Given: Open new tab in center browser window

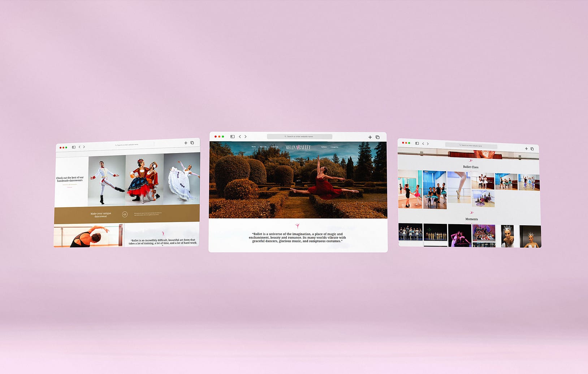Looking at the screenshot, I should coord(370,137).
